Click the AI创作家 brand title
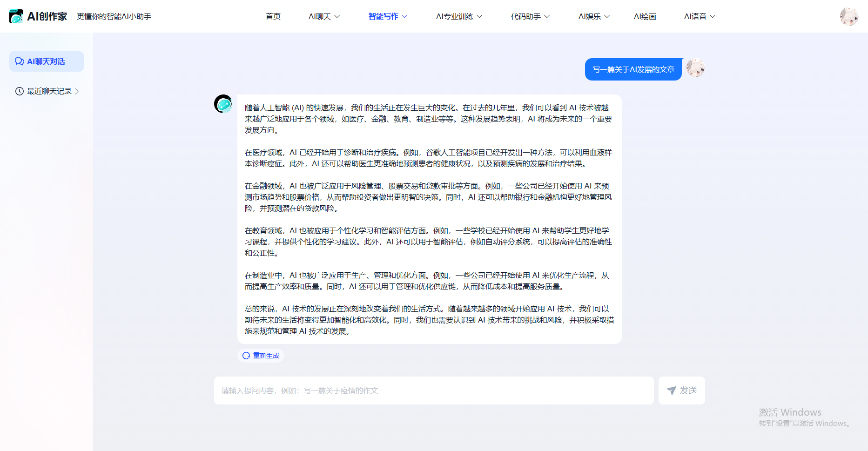Viewport: 868px width, 451px height. (47, 16)
